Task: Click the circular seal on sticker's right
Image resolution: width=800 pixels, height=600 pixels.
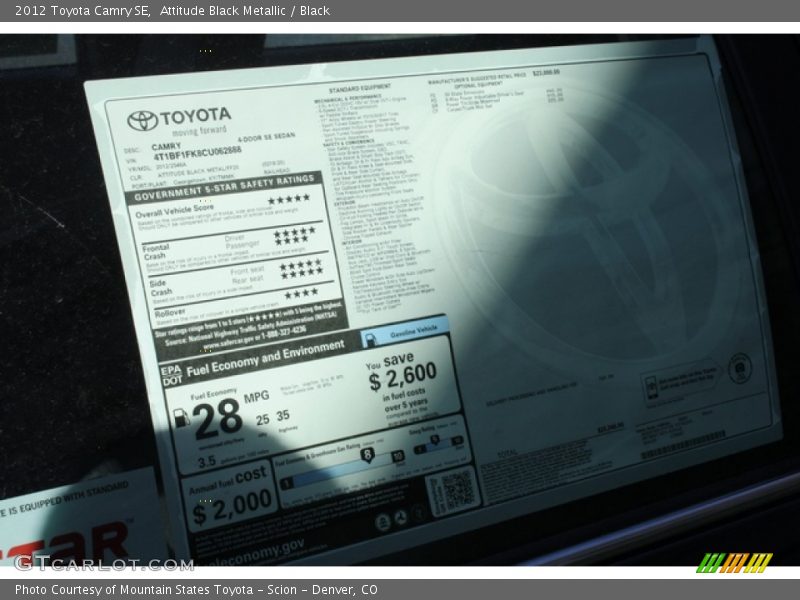Action: 740,367
